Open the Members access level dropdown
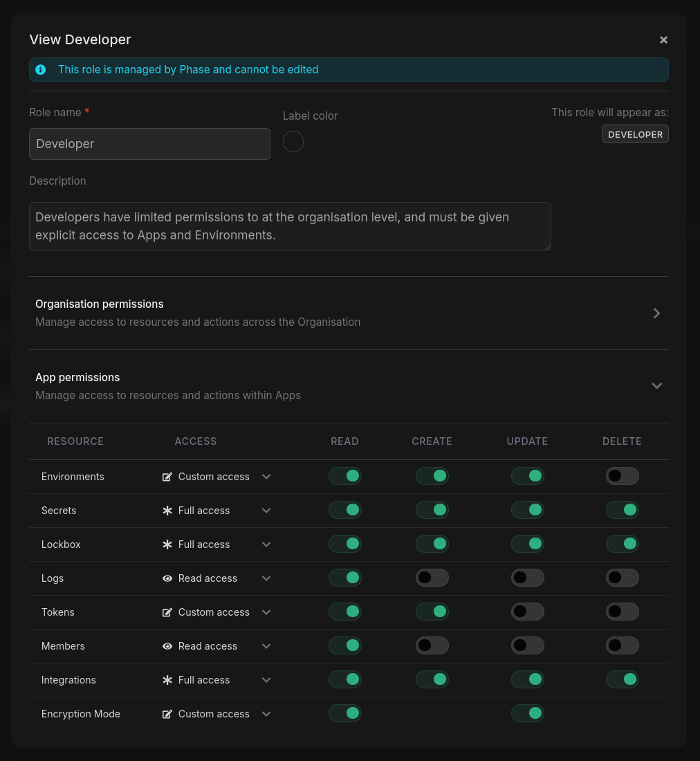The height and width of the screenshot is (761, 700). pyautogui.click(x=266, y=646)
